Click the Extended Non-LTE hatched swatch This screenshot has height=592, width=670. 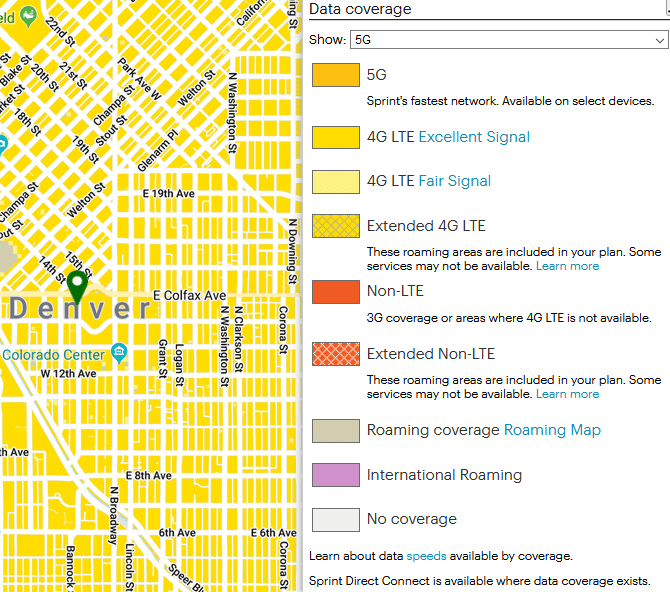335,353
